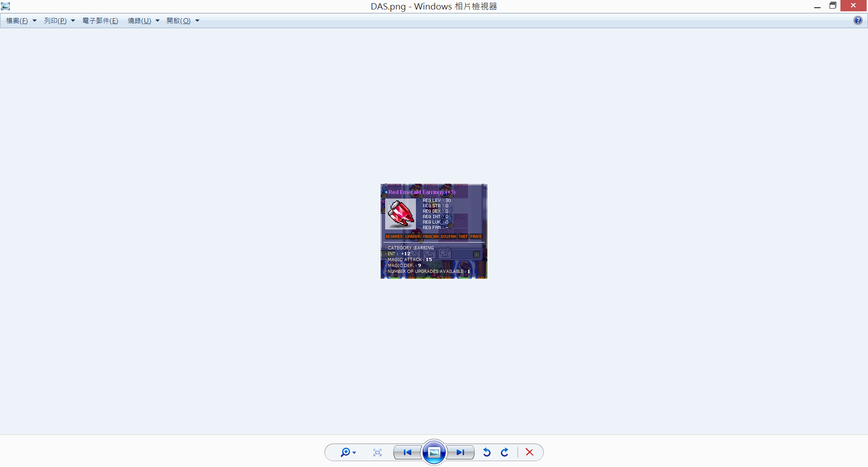Go to the next photo
Viewport: 868px width, 467px height.
[x=460, y=452]
